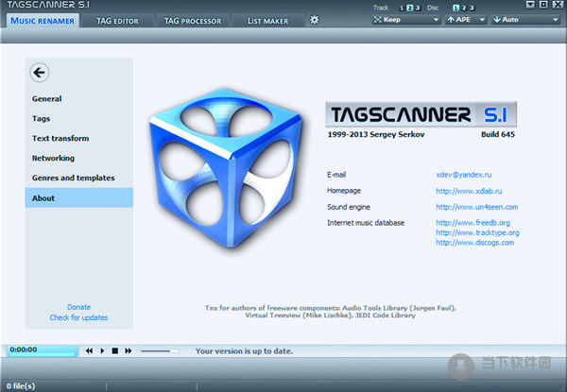The image size is (567, 392).
Task: Switch to the Tag Editor tab
Action: point(117,21)
